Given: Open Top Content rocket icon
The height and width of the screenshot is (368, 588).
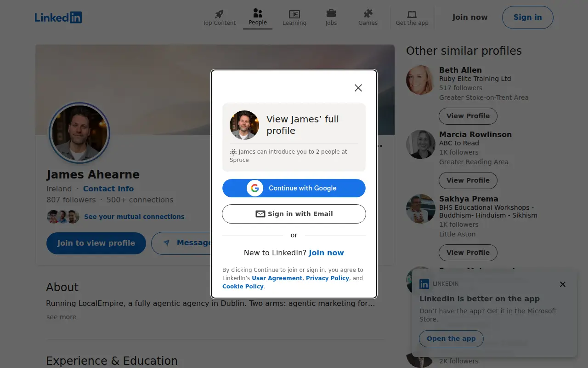Looking at the screenshot, I should coord(219,14).
